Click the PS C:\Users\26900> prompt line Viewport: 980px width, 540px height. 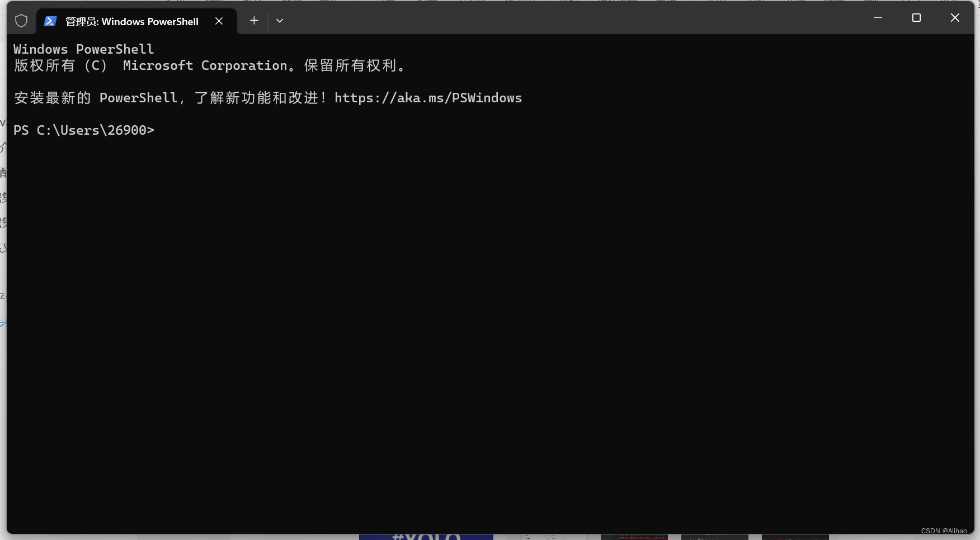(84, 130)
